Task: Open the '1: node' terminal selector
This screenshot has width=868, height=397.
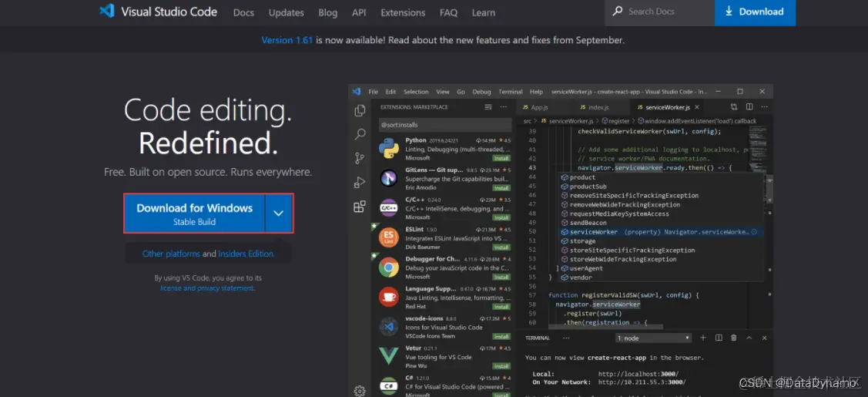Action: (654, 338)
